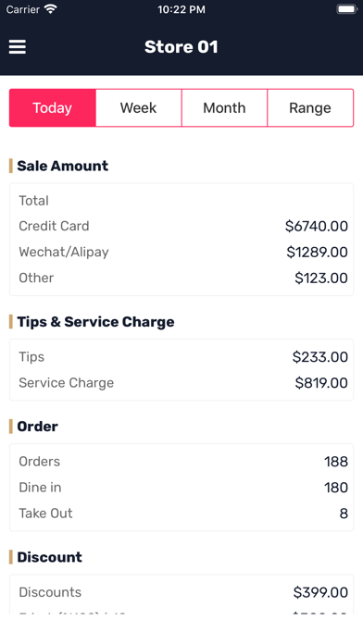Select the Orders count row
Viewport: 363px width, 644px height.
[x=181, y=461]
